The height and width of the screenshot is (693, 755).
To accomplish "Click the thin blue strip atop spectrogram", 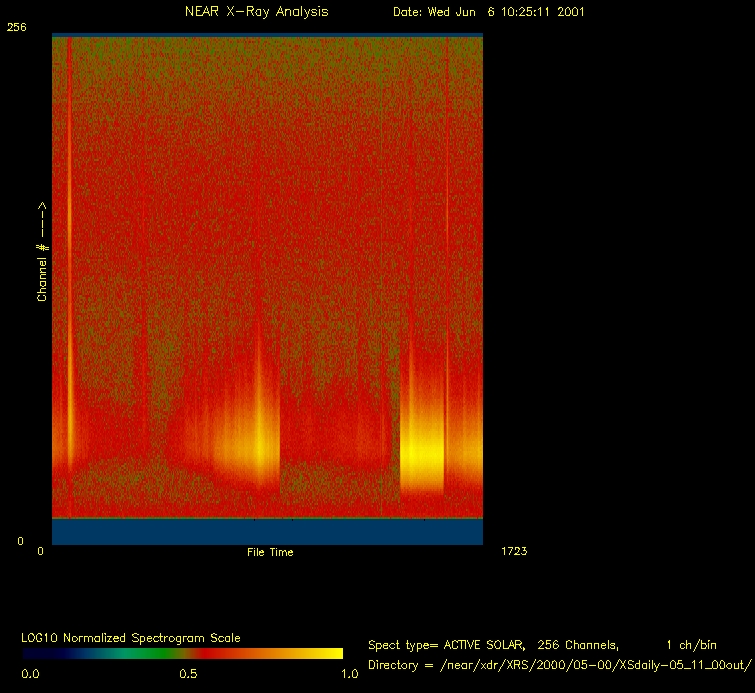I will point(267,35).
